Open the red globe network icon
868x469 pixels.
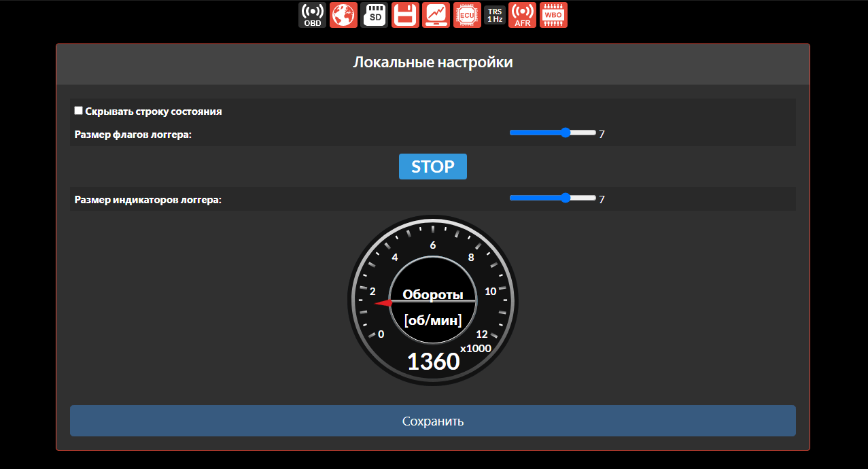pyautogui.click(x=343, y=15)
